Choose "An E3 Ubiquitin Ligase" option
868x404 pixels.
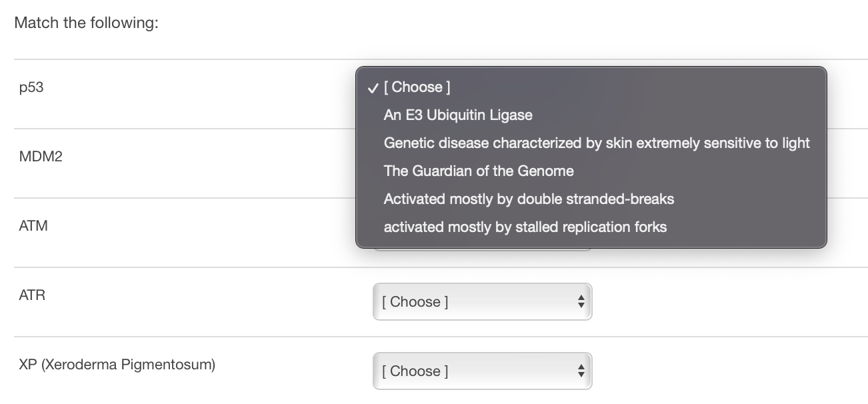pyautogui.click(x=457, y=115)
